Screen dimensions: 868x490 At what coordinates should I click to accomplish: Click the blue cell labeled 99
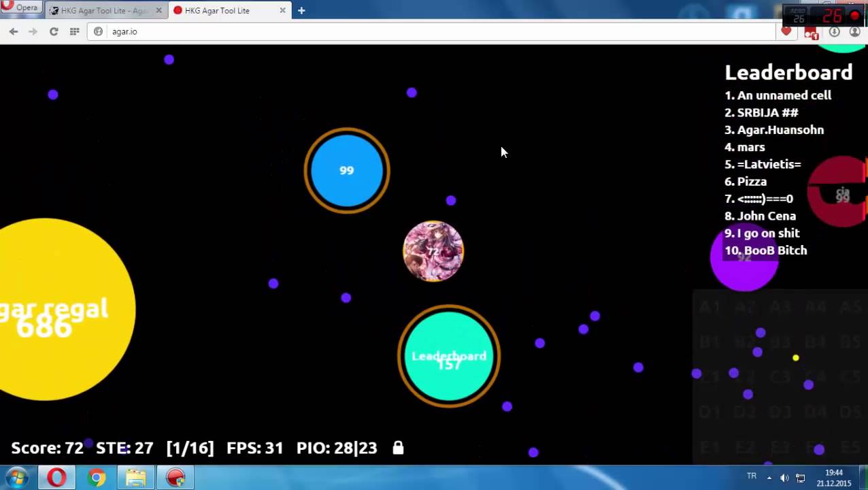point(347,170)
